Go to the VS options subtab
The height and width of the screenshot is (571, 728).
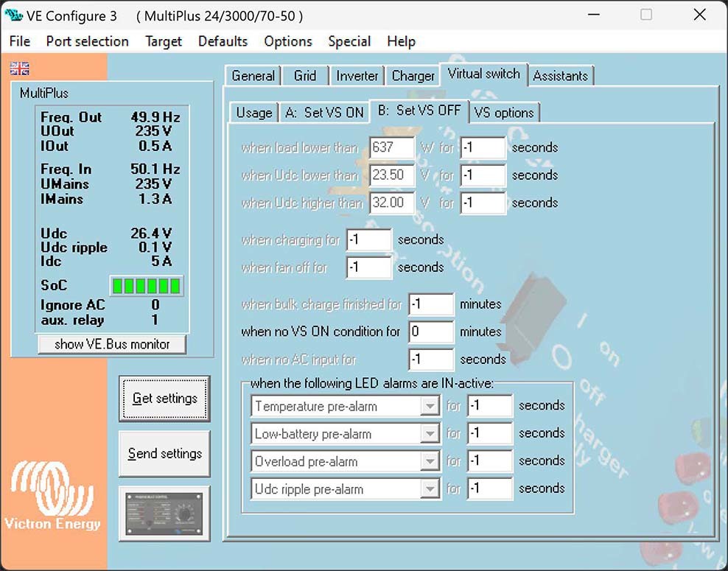504,113
